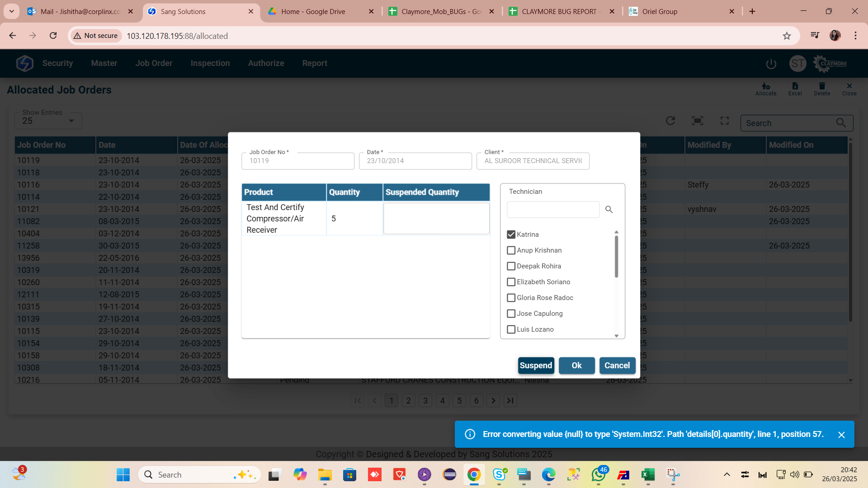Viewport: 868px width, 488px height.
Task: Dismiss the error notification toast
Action: [x=841, y=435]
